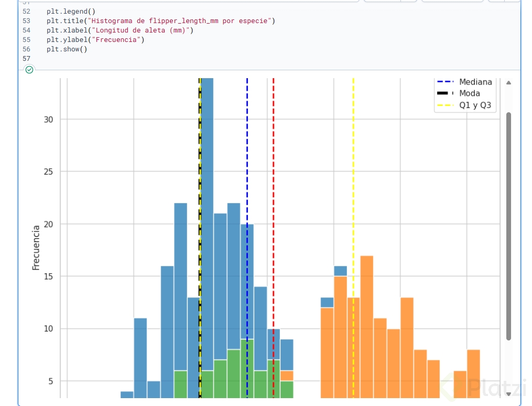Place cursor on the plt.legend() line
This screenshot has height=406, width=532.
(71, 12)
